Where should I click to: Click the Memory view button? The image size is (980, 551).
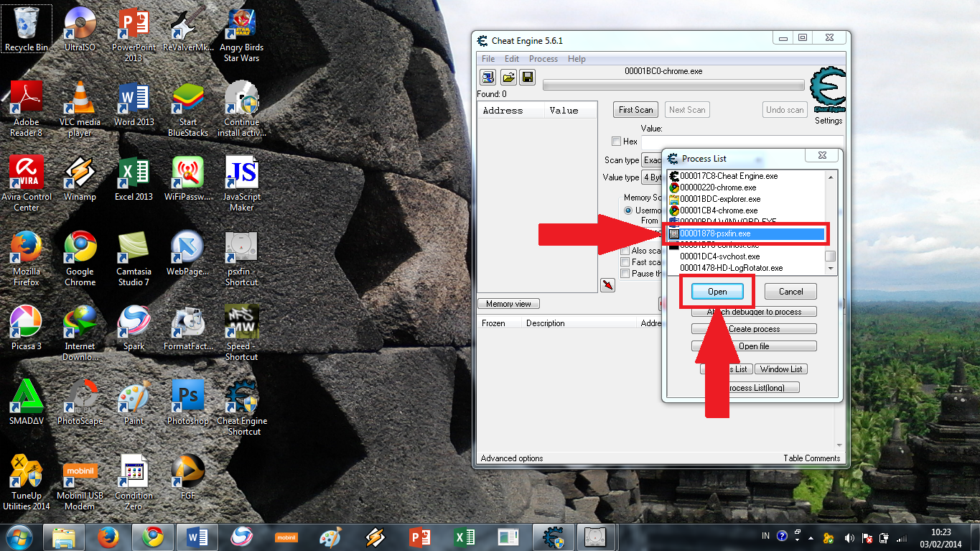click(x=508, y=304)
